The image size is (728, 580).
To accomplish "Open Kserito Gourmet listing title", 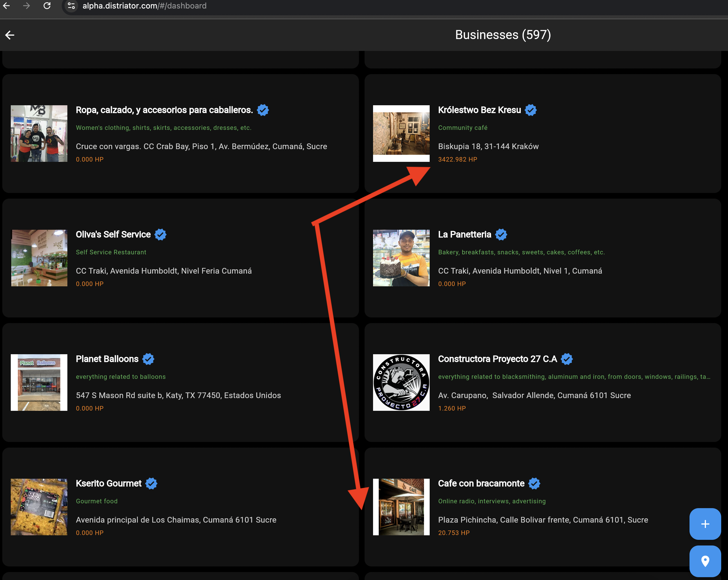I will pos(109,484).
